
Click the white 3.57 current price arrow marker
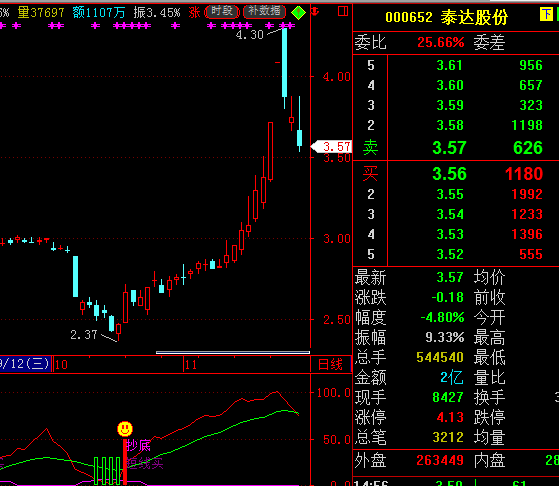point(331,146)
